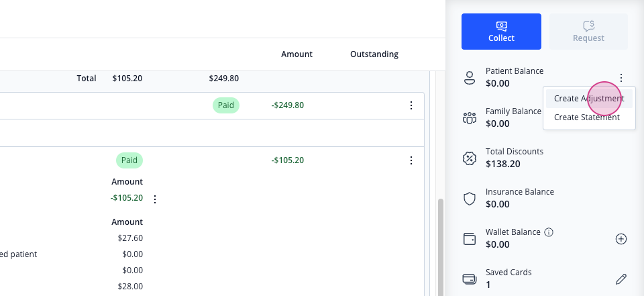The height and width of the screenshot is (296, 644).
Task: Click the Total label in the summary row
Action: [x=87, y=78]
